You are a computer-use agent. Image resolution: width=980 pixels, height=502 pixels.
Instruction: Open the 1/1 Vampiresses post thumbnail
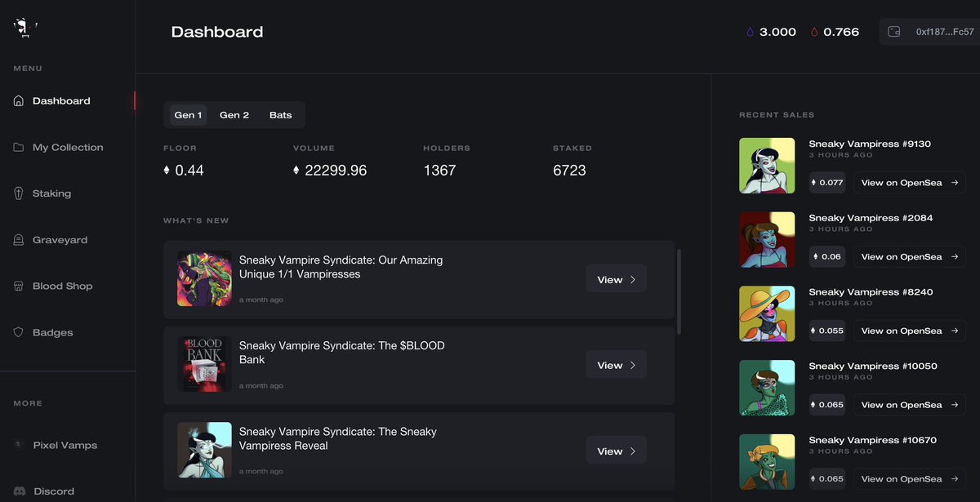point(204,279)
